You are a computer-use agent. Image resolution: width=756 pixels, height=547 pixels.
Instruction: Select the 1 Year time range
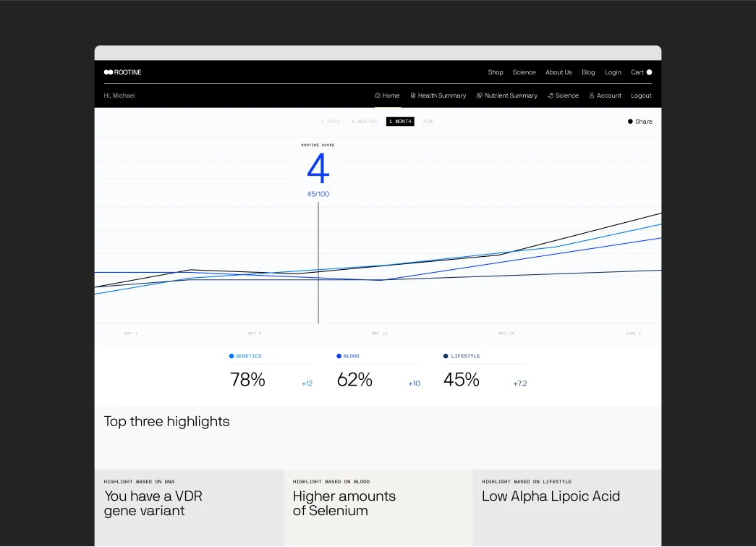[329, 122]
